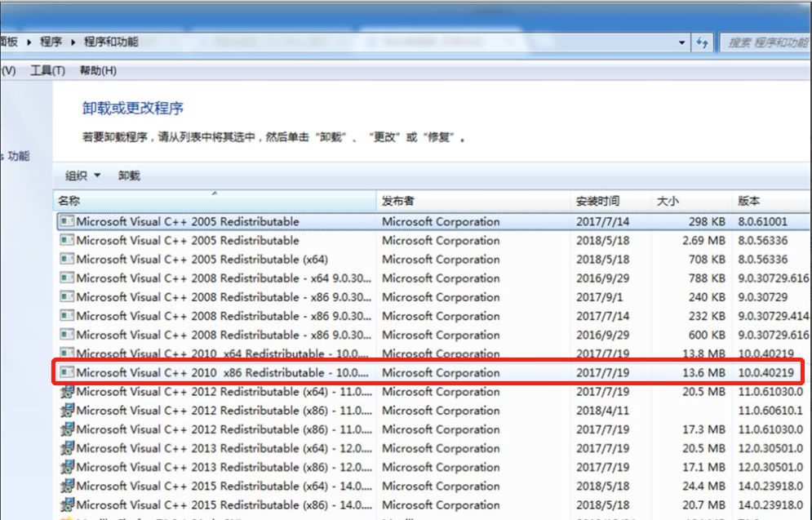Click icon of VC++ 2008 x86 232 KB entry
The image size is (812, 520).
tap(66, 316)
